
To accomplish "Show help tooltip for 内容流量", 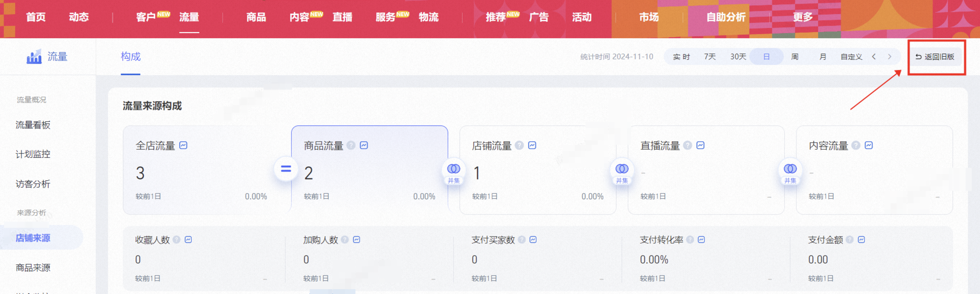I will [x=856, y=145].
